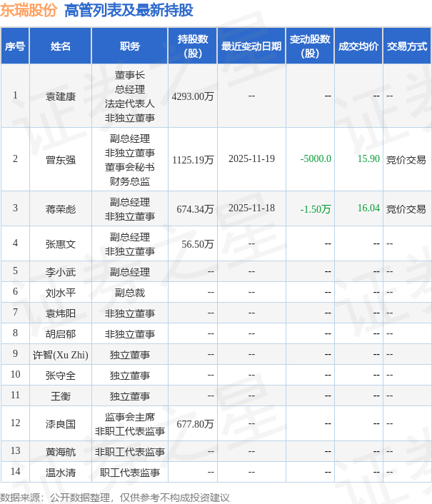Click the average price 15.90
The width and height of the screenshot is (432, 504).
click(x=368, y=158)
